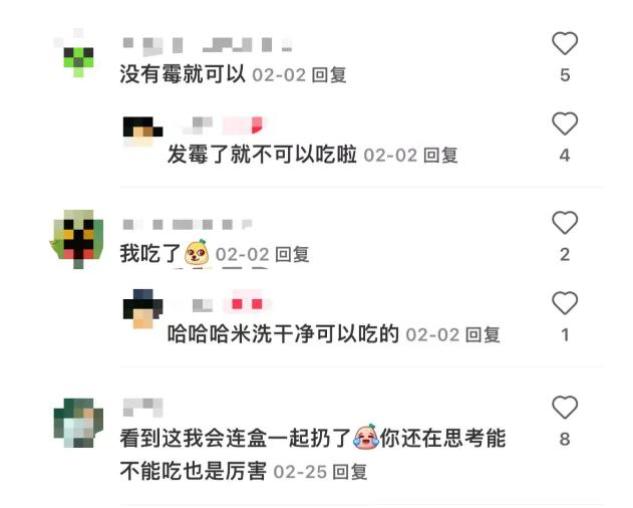Reply to 发霉了就不可以吃啦

point(440,155)
